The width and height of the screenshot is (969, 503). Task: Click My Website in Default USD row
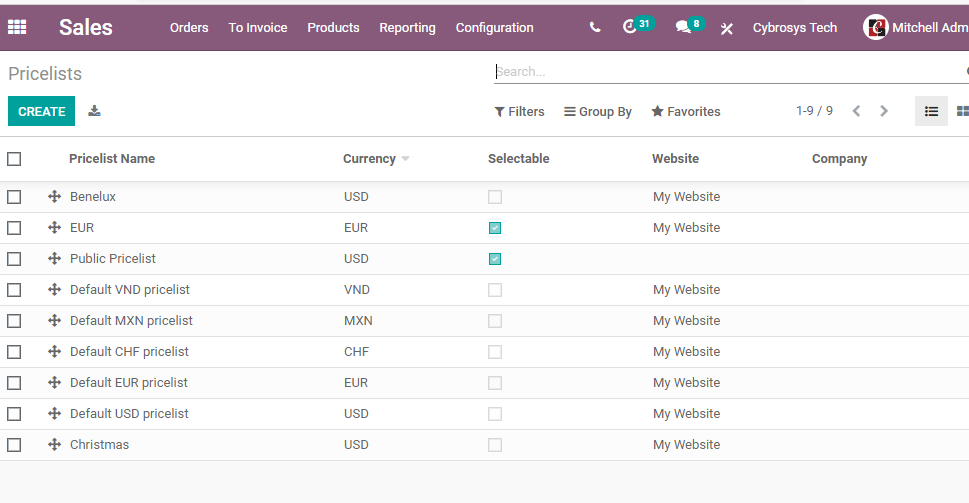pyautogui.click(x=686, y=413)
